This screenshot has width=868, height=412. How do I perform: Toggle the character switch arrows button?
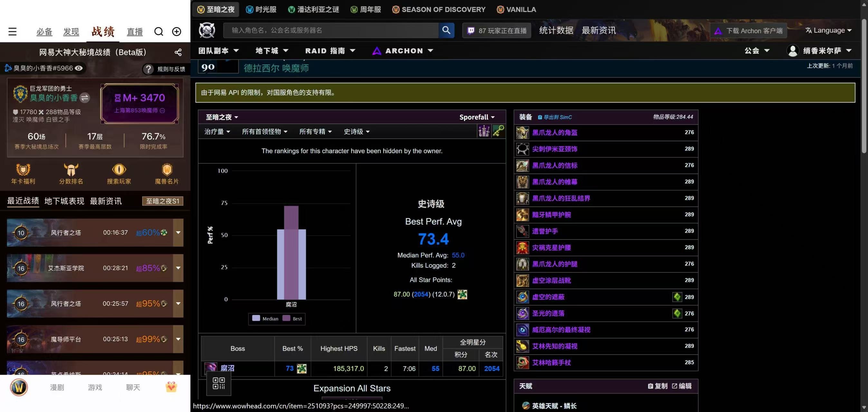(85, 98)
